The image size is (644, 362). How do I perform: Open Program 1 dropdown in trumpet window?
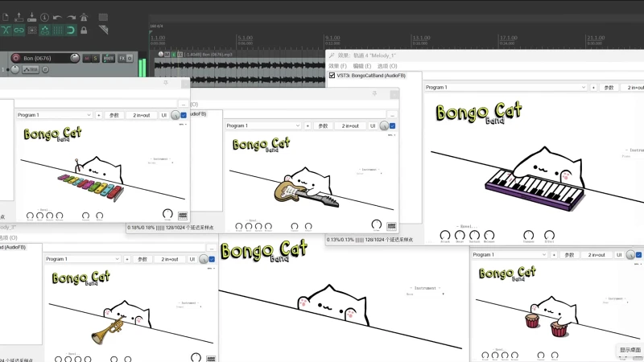[83, 259]
